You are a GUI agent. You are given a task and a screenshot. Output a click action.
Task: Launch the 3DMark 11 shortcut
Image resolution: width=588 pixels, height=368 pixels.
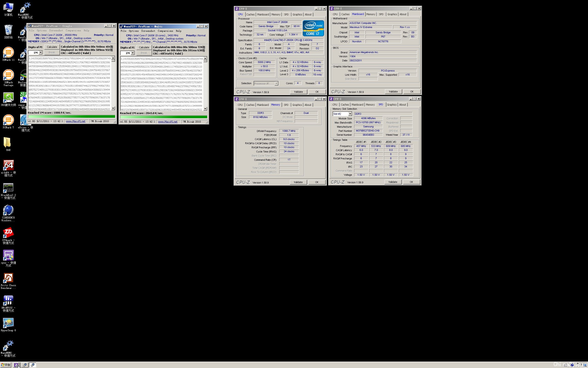[8, 54]
